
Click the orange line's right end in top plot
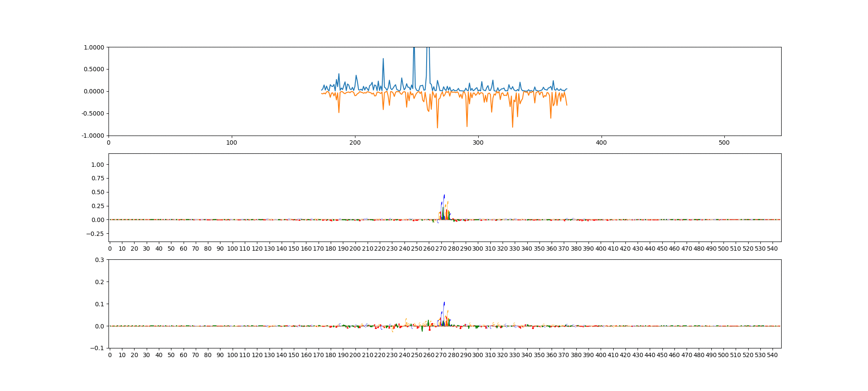pyautogui.click(x=566, y=105)
